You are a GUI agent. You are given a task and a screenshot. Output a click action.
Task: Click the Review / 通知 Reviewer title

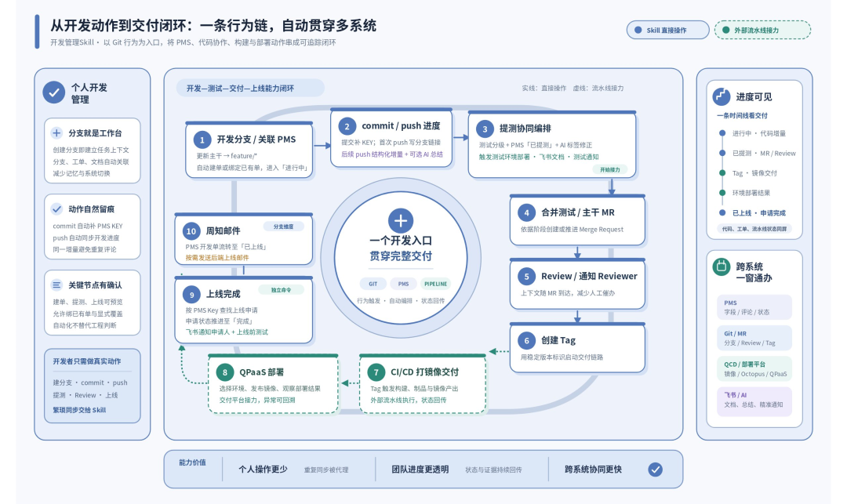[x=589, y=276]
